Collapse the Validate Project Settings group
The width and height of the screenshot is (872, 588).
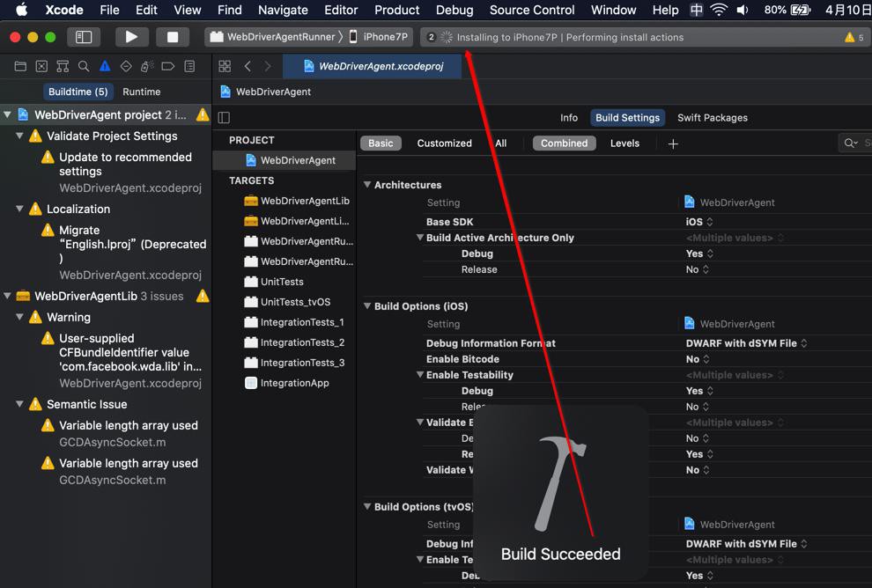(x=19, y=136)
